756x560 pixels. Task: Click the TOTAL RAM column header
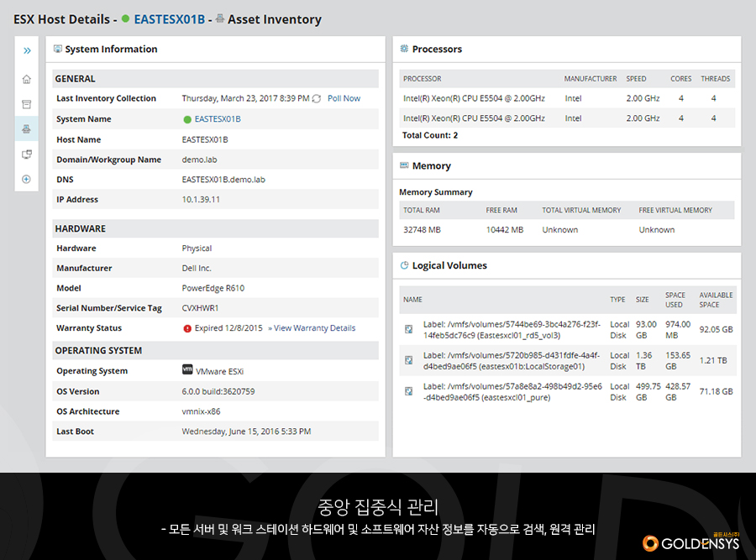[x=422, y=210]
